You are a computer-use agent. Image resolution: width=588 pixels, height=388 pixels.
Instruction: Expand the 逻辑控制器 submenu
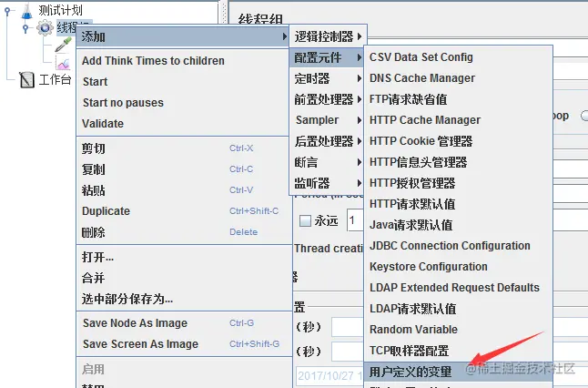coord(328,36)
